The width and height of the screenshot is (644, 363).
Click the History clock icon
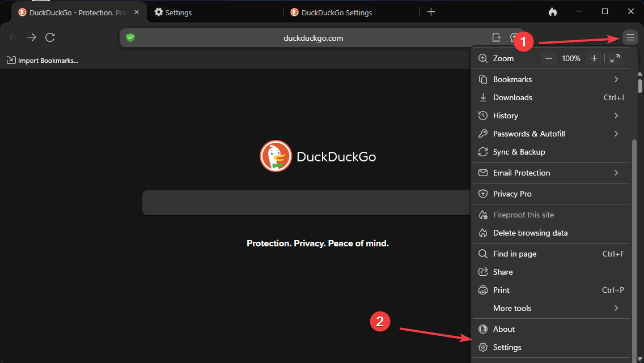(483, 116)
